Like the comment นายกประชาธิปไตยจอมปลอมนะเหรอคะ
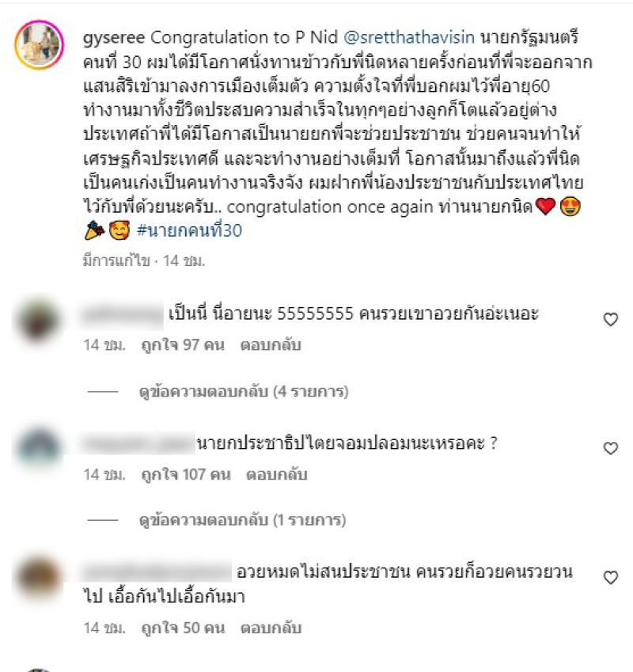This screenshot has width=633, height=672. click(x=611, y=448)
